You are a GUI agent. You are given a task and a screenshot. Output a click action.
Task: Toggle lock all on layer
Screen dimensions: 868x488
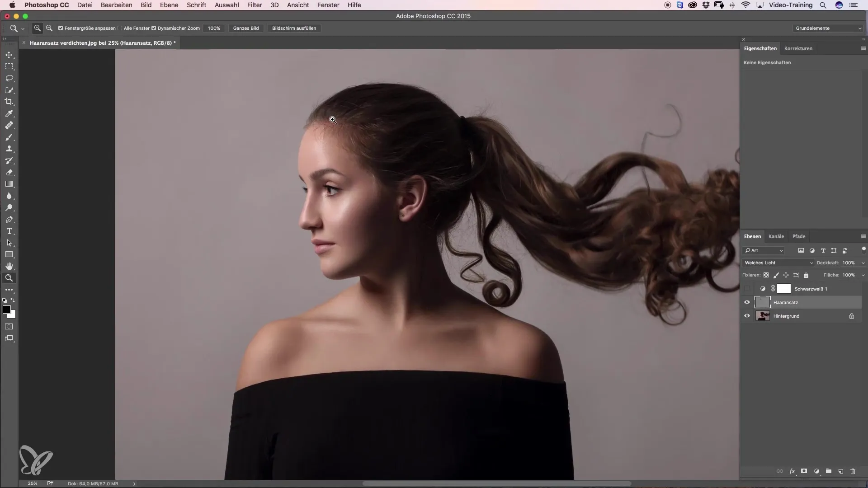click(806, 275)
